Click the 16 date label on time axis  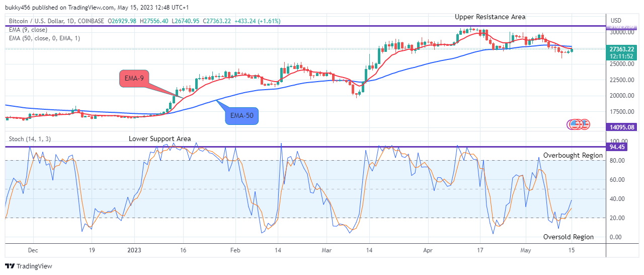click(183, 250)
